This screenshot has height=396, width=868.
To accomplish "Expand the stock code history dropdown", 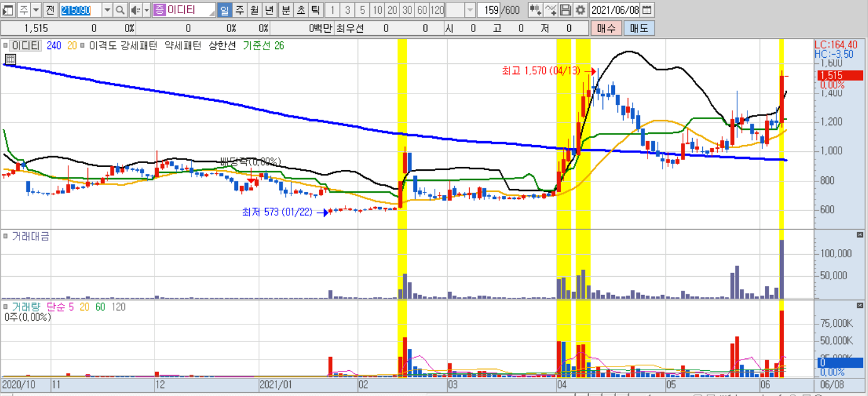I will click(106, 10).
